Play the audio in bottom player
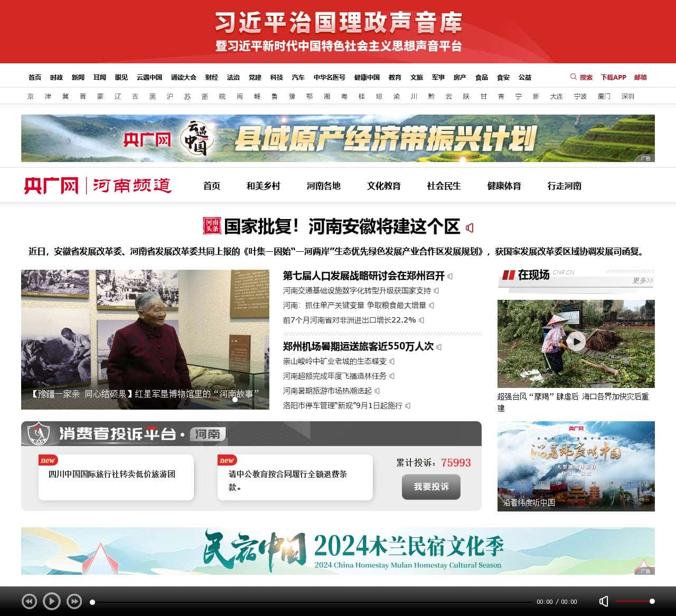 (x=51, y=601)
